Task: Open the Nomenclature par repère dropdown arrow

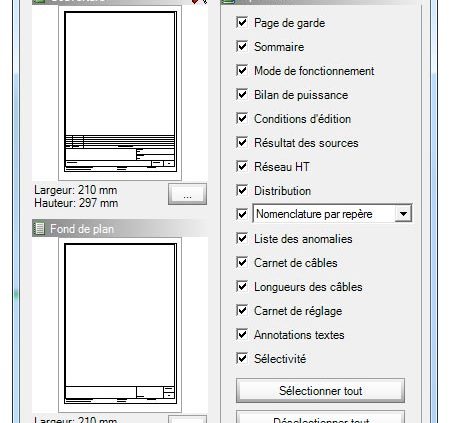Action: (403, 214)
